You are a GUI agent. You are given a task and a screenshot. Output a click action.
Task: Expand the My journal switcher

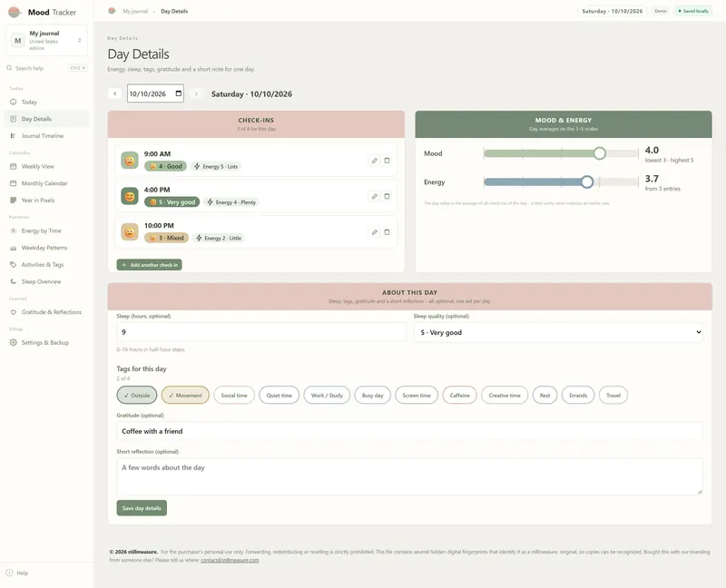pos(47,40)
